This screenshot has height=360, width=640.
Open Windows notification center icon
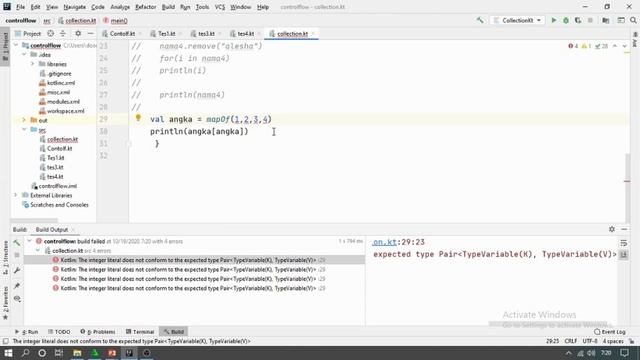tap(624, 353)
